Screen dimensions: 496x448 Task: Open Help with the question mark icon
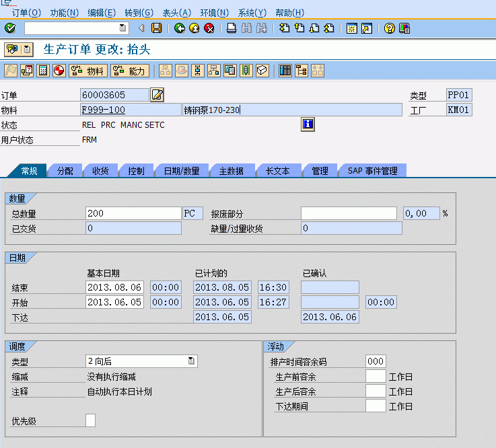tap(390, 28)
